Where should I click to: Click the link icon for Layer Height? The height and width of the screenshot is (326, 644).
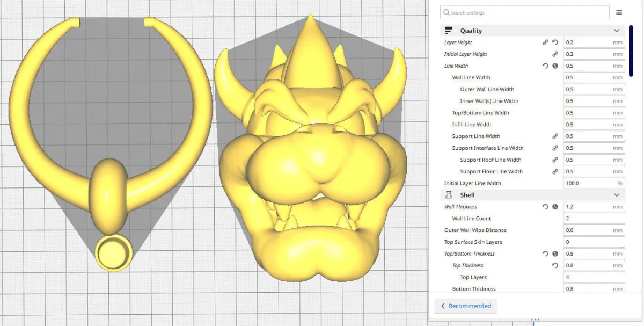click(545, 42)
